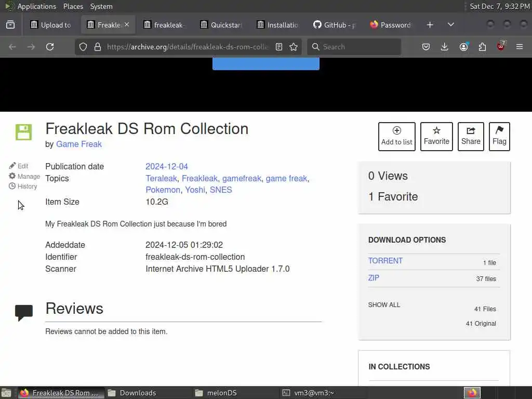Click the '10.2G' item size value
The image size is (532, 399).
pos(157,202)
